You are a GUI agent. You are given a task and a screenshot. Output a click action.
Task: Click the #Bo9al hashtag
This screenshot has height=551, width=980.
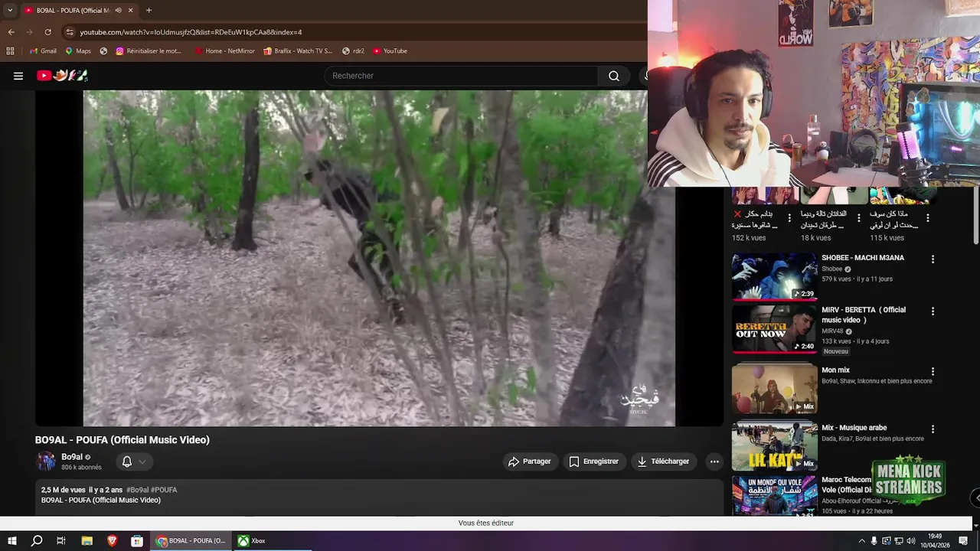[x=137, y=490]
